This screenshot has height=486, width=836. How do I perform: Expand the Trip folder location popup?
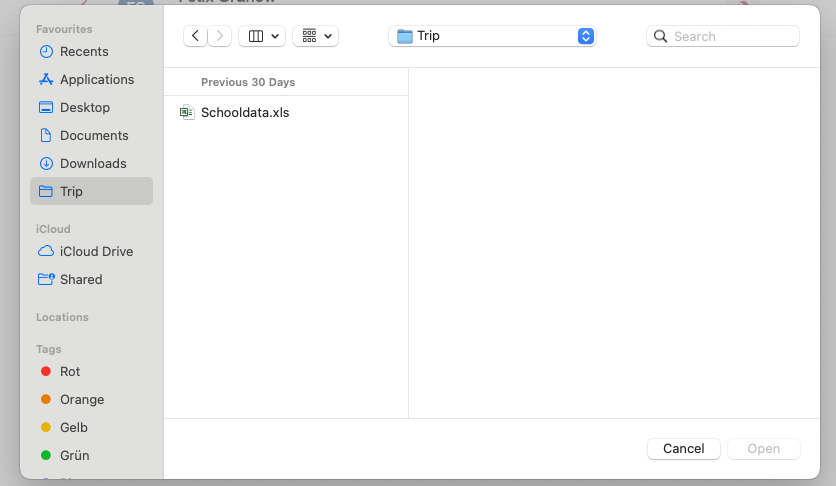492,36
